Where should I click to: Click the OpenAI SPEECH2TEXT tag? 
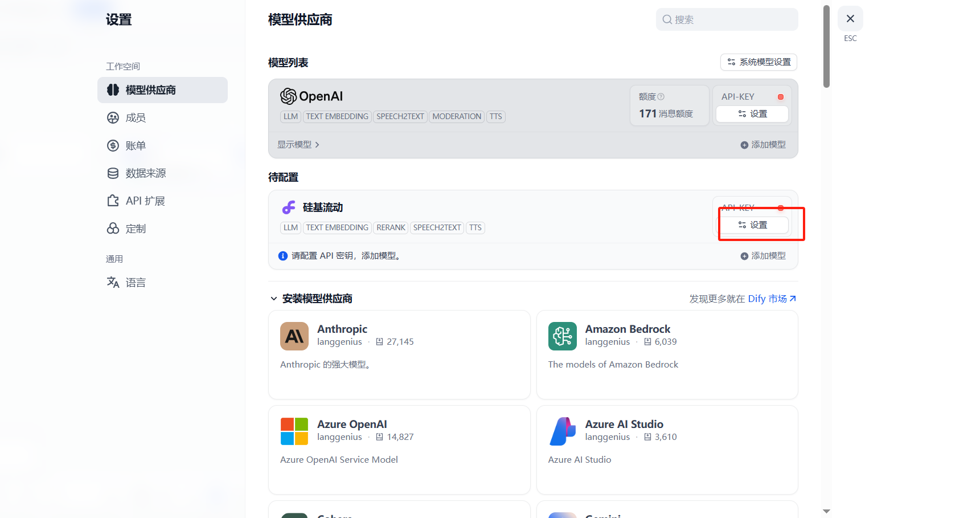pos(400,117)
